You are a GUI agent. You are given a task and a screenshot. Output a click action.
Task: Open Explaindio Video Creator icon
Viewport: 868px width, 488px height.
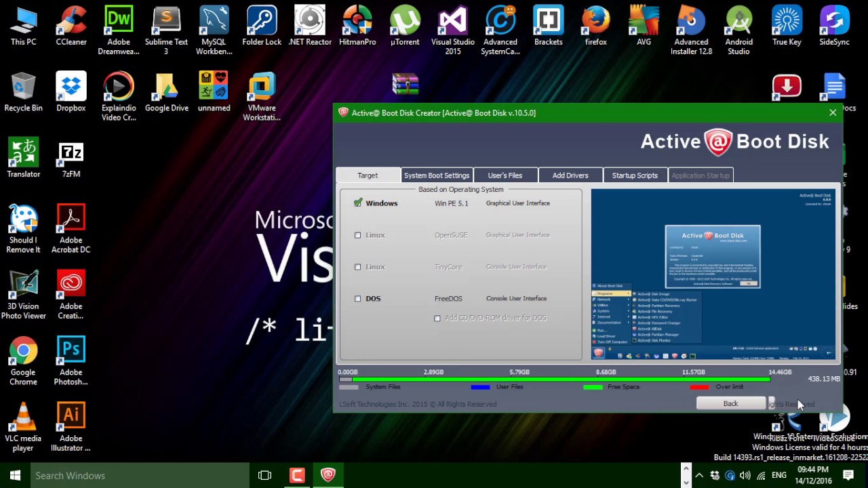(119, 97)
